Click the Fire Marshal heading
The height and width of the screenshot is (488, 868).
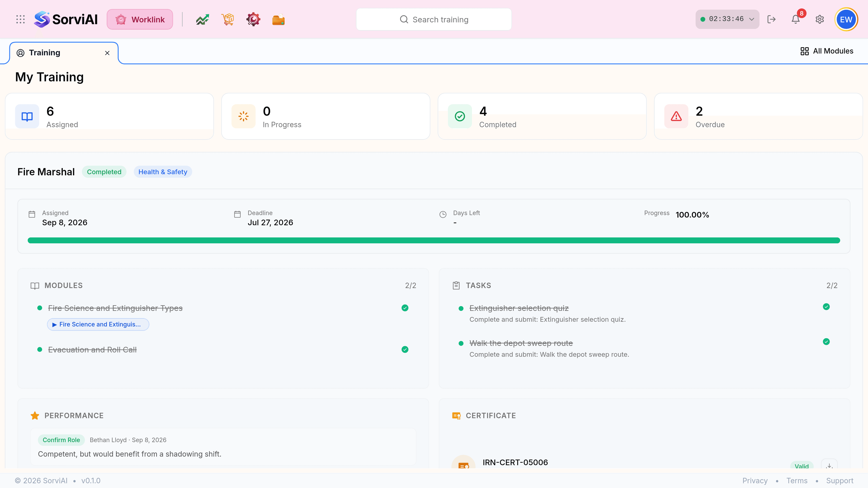coord(46,172)
